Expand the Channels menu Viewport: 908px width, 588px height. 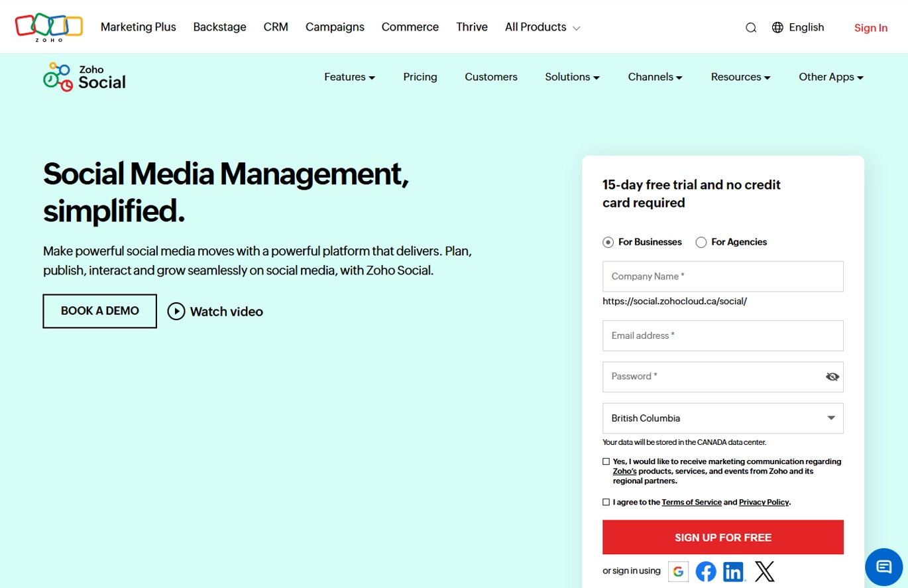click(655, 77)
